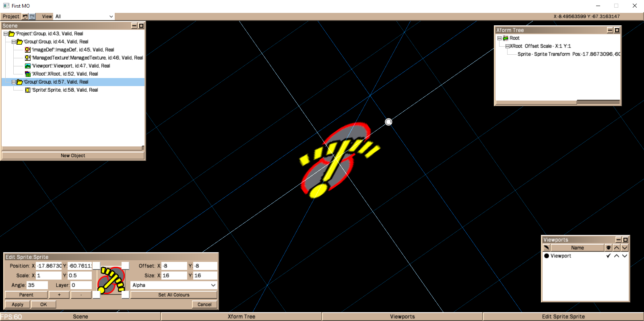
Task: Select the ImageDef node icon
Action: pos(28,50)
